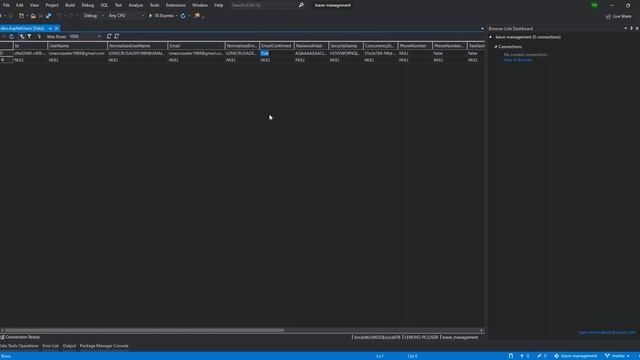Click the SecurityStamp column header
The image size is (640, 360).
click(x=346, y=46)
